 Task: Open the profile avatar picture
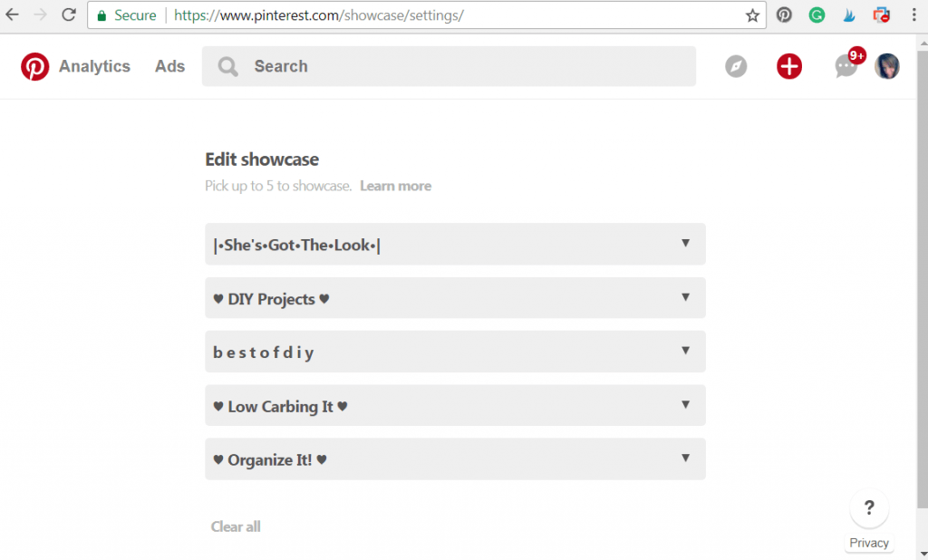point(887,66)
